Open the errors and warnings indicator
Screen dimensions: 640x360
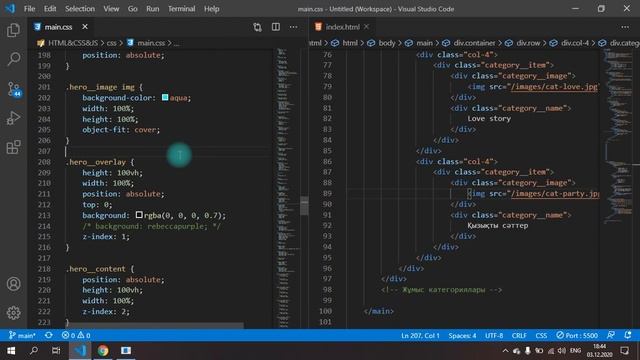point(76,335)
